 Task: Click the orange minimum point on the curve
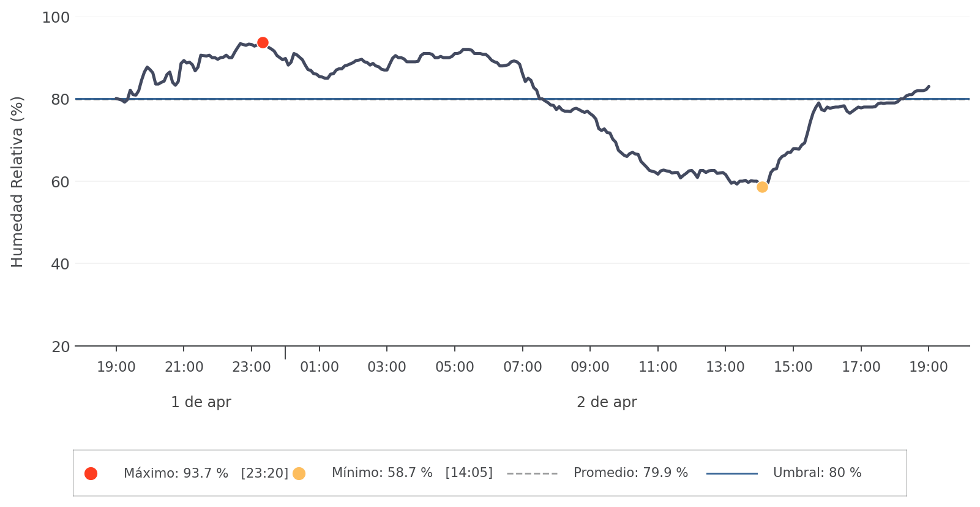[762, 187]
